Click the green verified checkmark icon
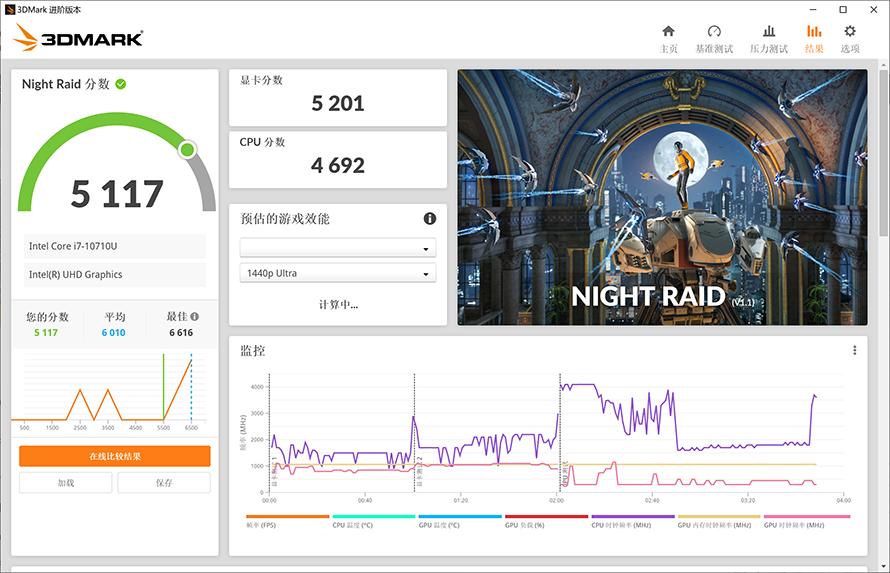The height and width of the screenshot is (573, 890). 121,84
